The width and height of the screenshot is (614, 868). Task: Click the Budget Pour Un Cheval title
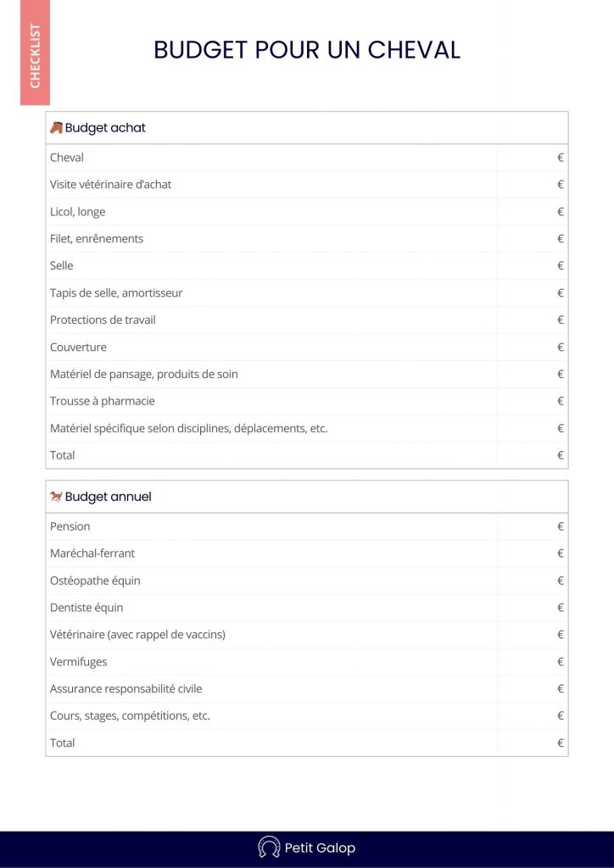[307, 49]
